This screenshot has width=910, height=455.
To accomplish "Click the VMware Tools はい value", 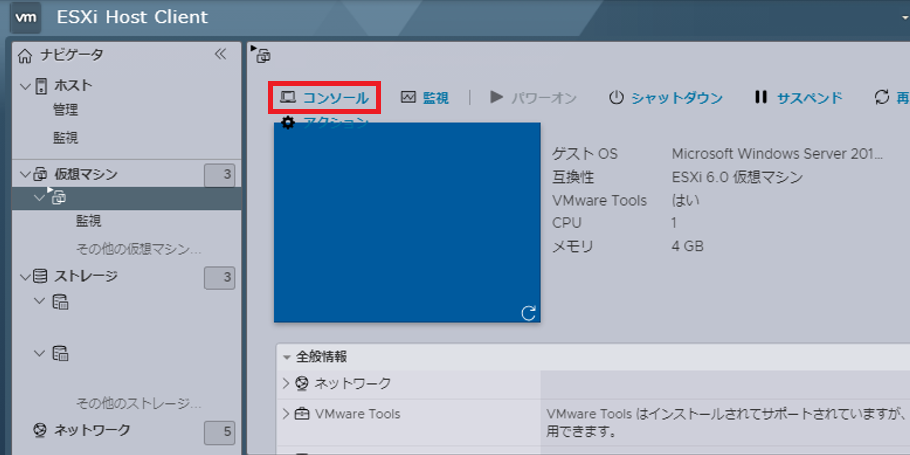I will 685,201.
